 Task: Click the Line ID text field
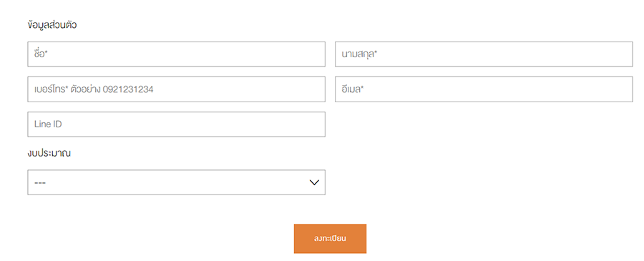(x=176, y=124)
